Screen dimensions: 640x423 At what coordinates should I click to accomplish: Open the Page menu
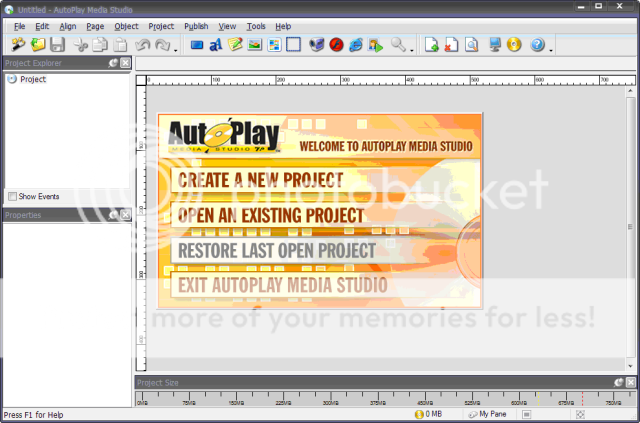click(95, 26)
